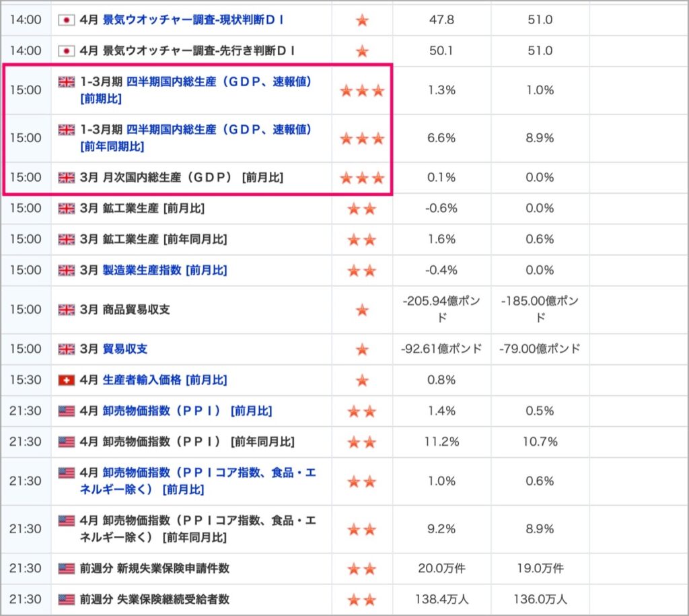Follow 卸売物価指数（PPI）[前月比] link

click(x=187, y=411)
